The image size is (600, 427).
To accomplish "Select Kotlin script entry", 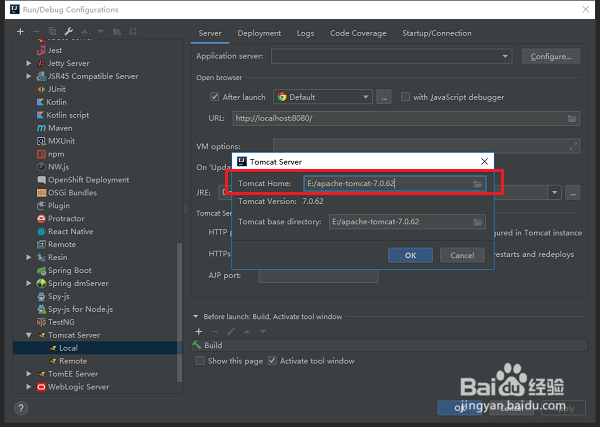I will pos(67,115).
